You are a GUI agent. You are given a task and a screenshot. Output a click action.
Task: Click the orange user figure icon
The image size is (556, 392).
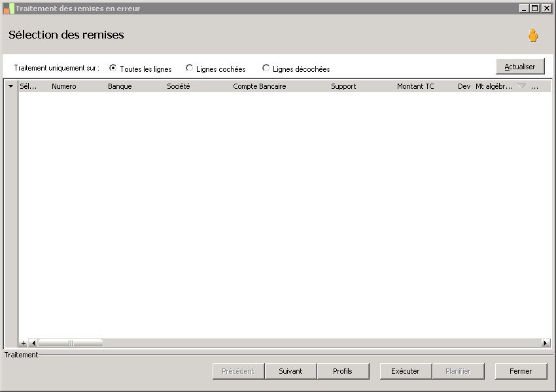[532, 35]
